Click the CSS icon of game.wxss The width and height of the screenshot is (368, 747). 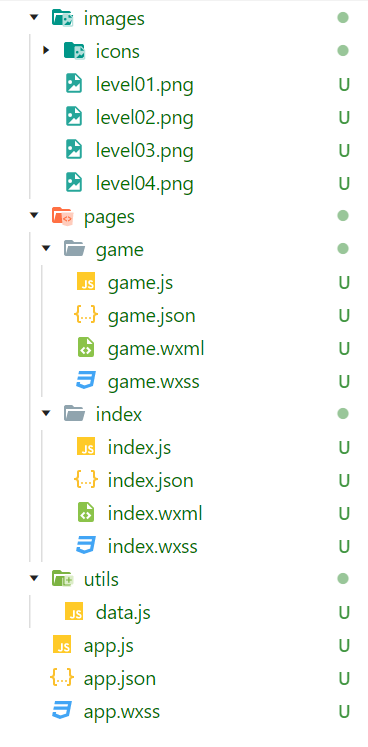click(x=86, y=381)
